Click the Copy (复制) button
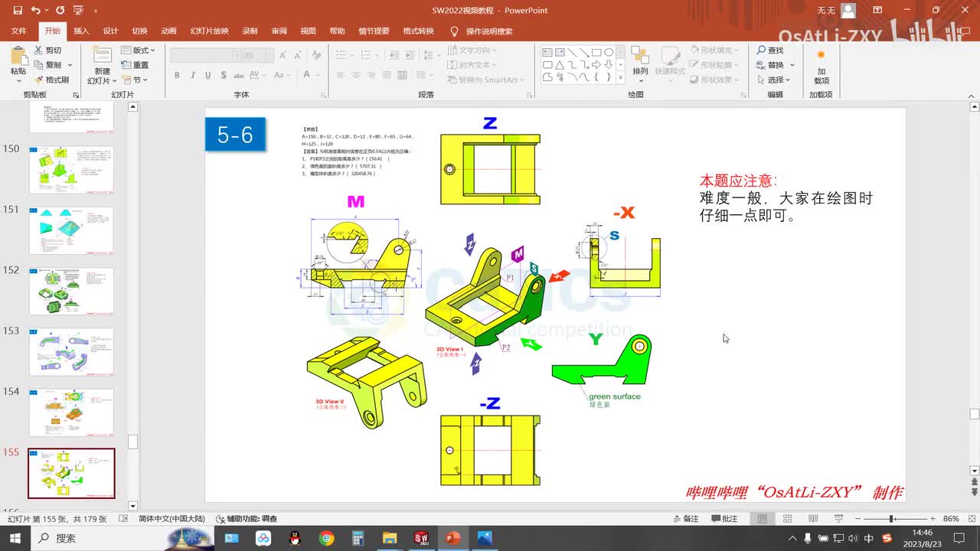This screenshot has width=980, height=551. [47, 65]
